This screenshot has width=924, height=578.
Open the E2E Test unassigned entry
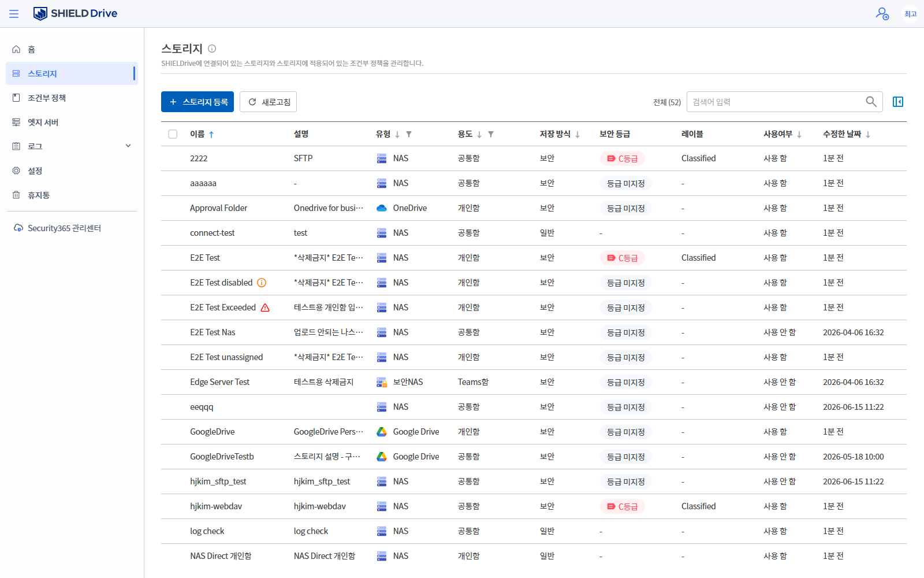(226, 357)
